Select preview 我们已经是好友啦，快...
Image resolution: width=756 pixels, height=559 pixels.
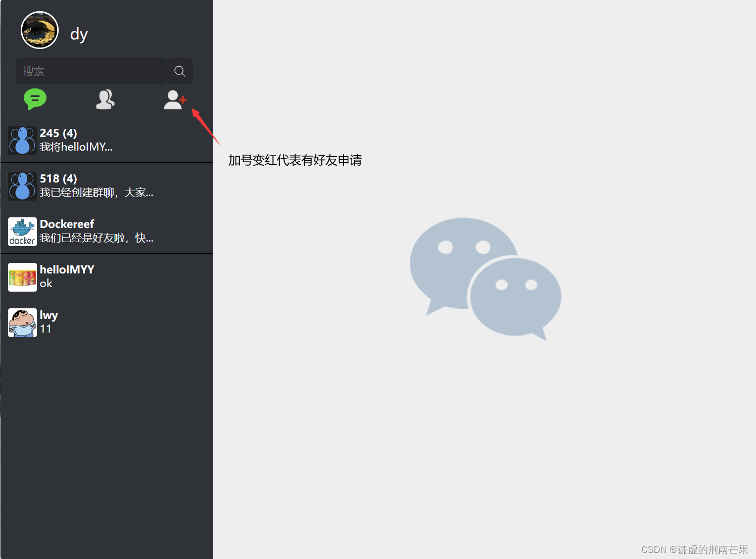click(x=97, y=238)
